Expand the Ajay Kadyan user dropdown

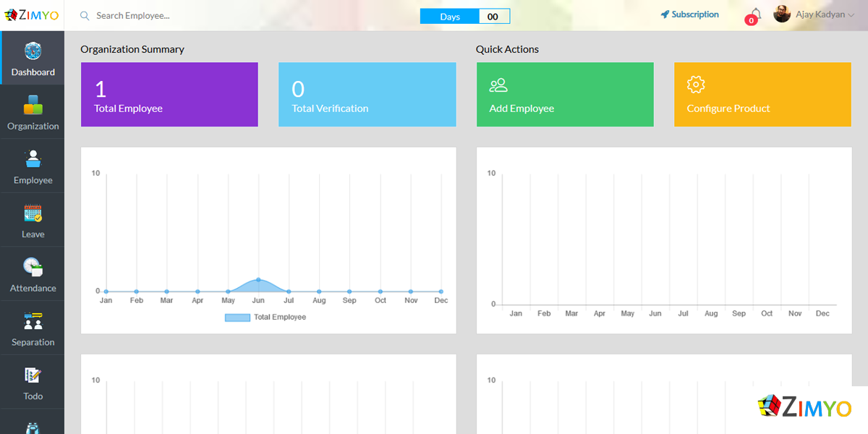tap(851, 15)
